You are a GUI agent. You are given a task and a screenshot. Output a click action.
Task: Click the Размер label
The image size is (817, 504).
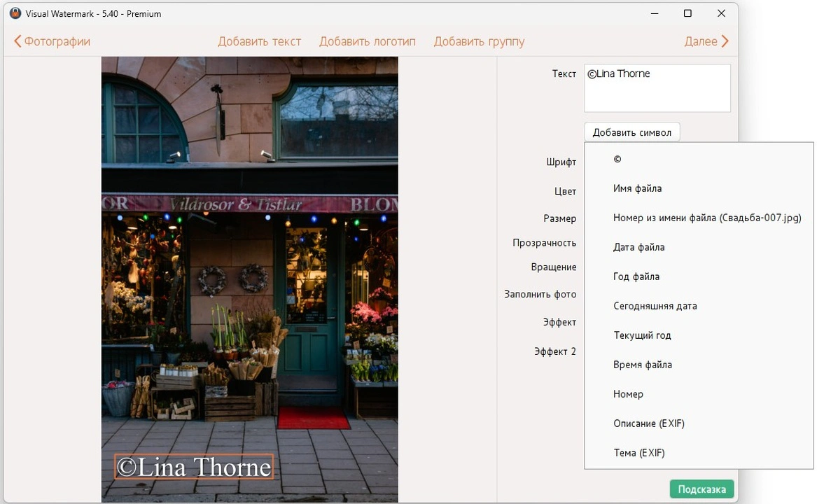pos(559,218)
